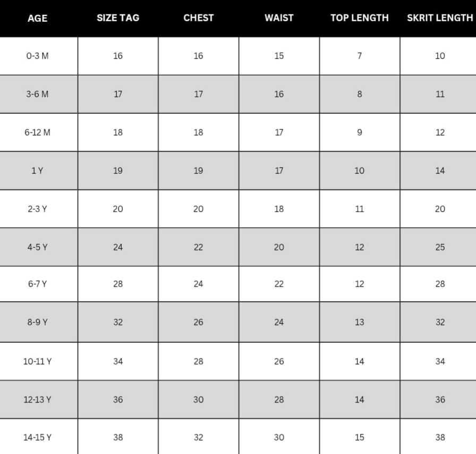Click the 1 Y age row label

[37, 171]
